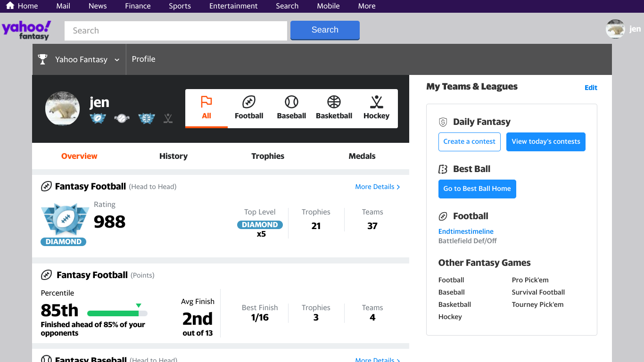Viewport: 644px width, 362px height.
Task: Open Football under Other Fantasy Games
Action: click(451, 280)
